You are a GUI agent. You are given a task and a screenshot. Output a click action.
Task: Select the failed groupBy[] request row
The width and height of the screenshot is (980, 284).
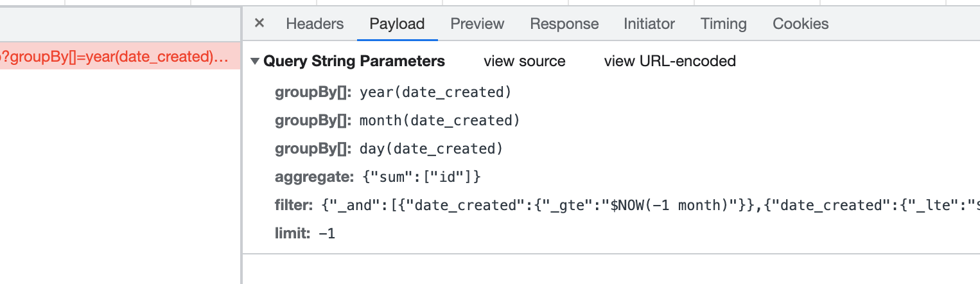coord(120,57)
